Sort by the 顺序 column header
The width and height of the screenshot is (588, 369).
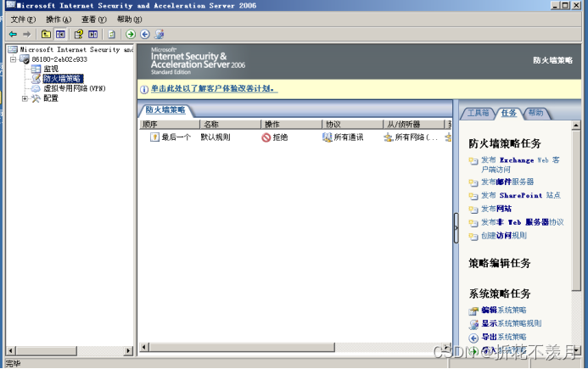pyautogui.click(x=170, y=124)
